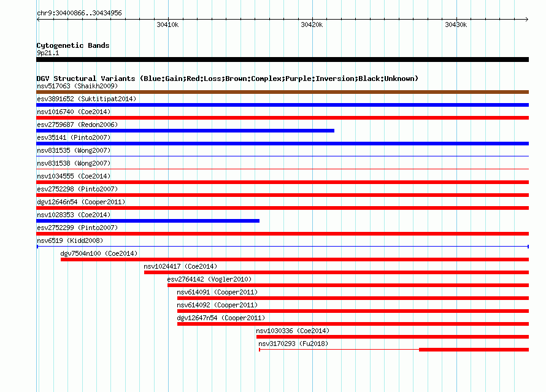
Task: Open nsv1016740 (Coe2014) variant label
Action: 74,112
